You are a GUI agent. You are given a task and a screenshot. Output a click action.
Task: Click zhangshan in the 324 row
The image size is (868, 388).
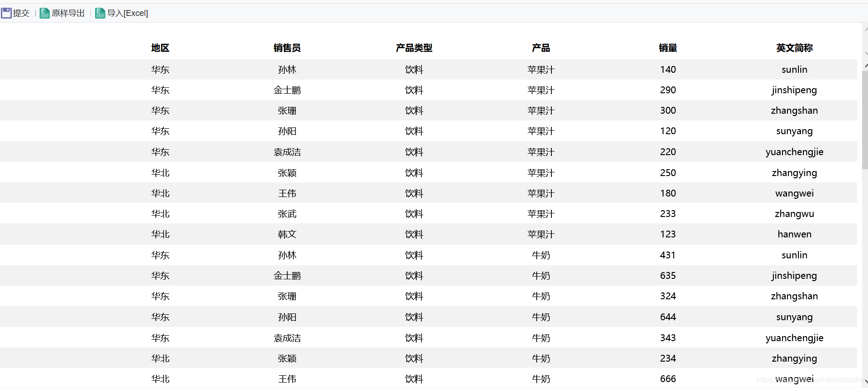(x=794, y=296)
